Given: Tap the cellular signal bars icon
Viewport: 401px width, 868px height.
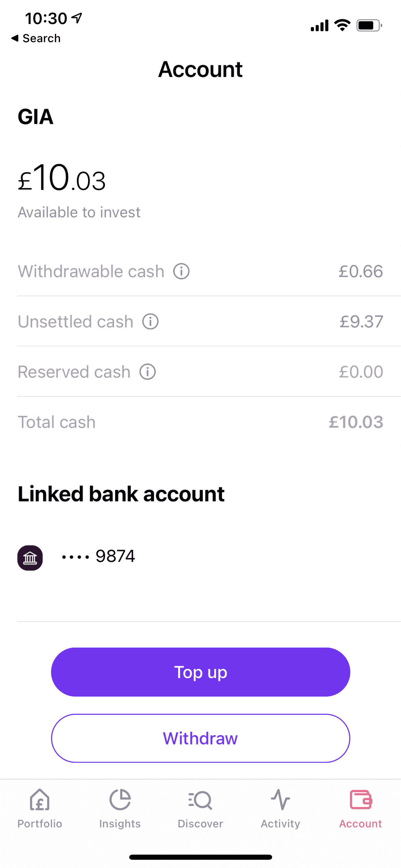Looking at the screenshot, I should click(x=319, y=26).
